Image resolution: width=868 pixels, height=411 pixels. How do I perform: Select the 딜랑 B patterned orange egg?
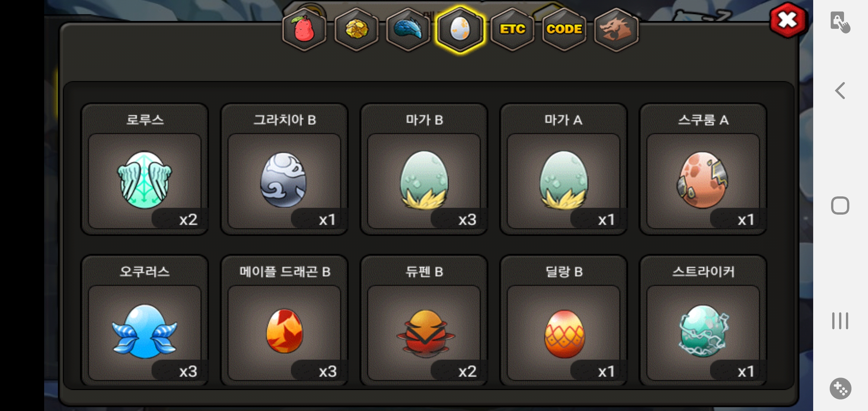563,320
